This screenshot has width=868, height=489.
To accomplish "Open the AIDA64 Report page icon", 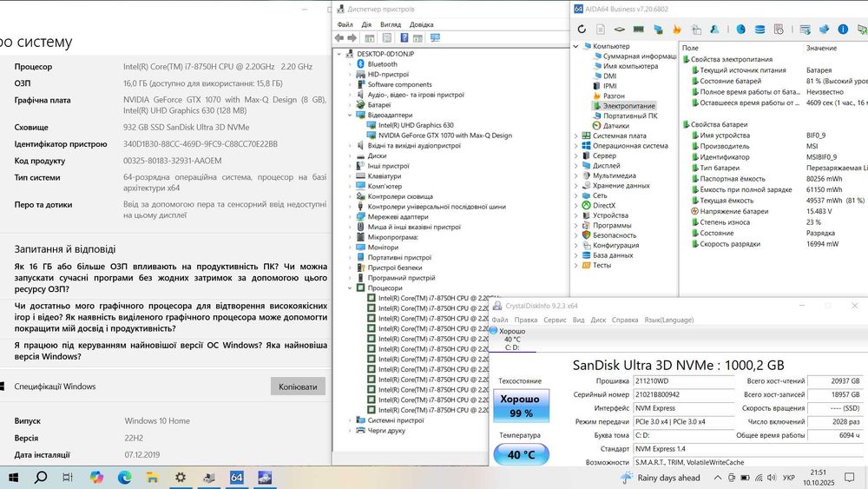I will point(601,30).
